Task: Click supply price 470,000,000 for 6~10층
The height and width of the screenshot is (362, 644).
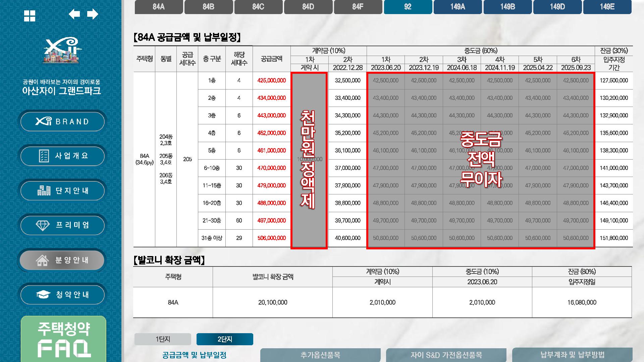Action: point(272,168)
